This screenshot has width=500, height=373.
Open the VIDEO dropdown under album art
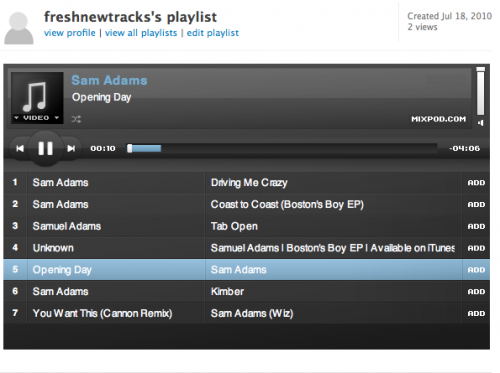[x=37, y=118]
